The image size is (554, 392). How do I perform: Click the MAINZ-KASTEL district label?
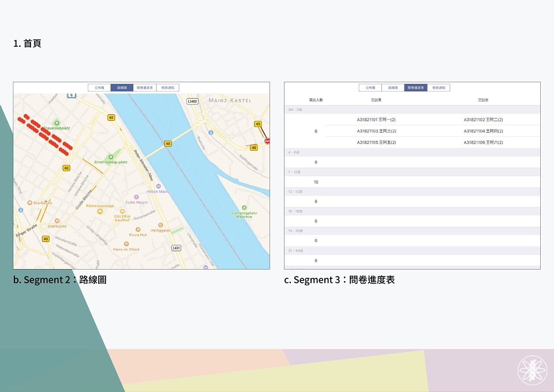click(x=230, y=100)
